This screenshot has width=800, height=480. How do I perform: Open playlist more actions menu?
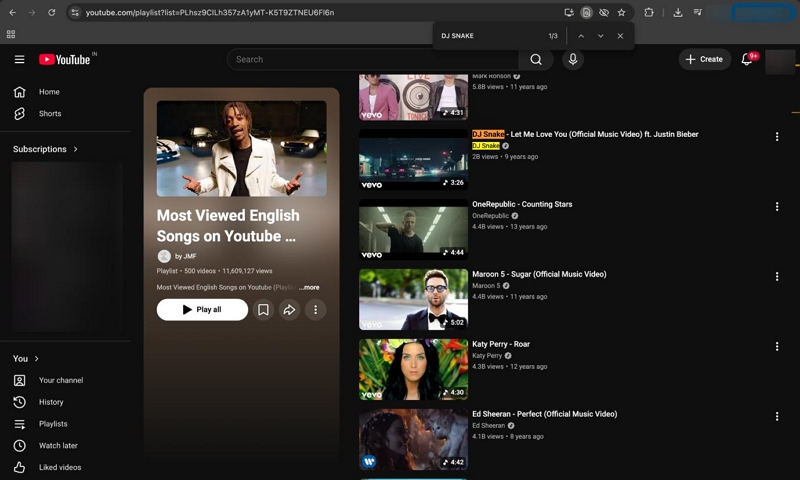(x=315, y=310)
